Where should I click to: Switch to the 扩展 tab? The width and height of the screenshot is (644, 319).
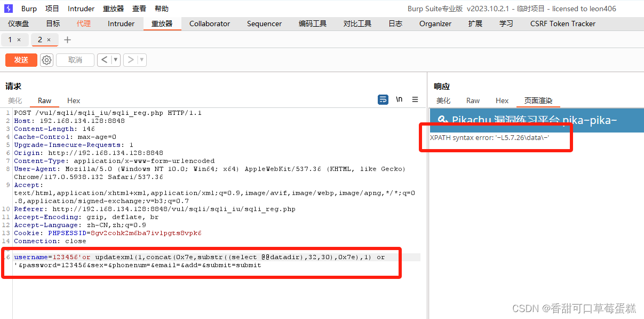click(475, 24)
